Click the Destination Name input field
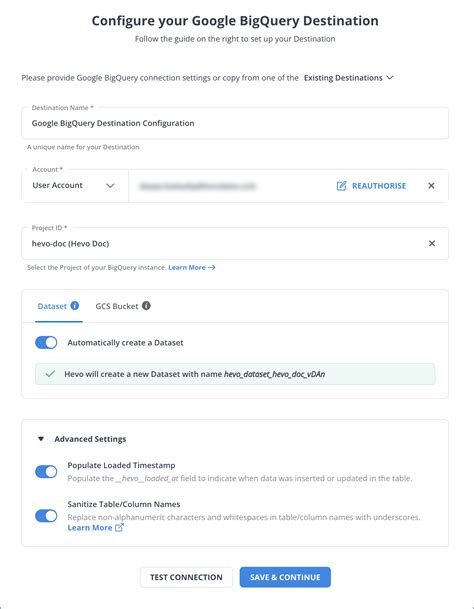 pos(235,123)
